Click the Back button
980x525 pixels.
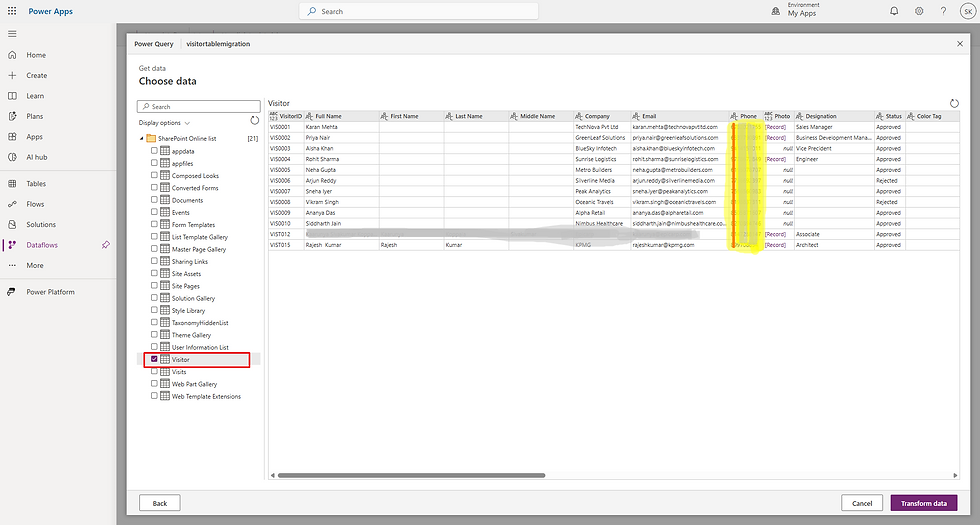tap(159, 503)
